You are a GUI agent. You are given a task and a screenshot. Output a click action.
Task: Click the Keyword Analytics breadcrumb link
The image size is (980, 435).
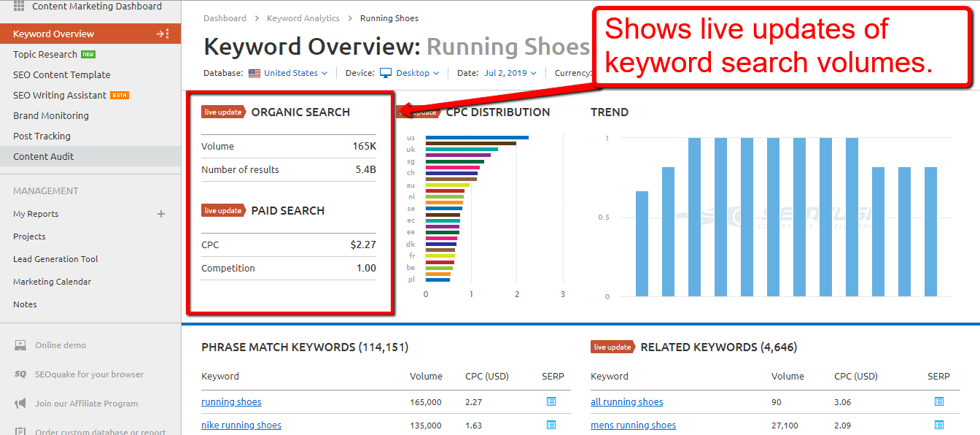tap(303, 18)
